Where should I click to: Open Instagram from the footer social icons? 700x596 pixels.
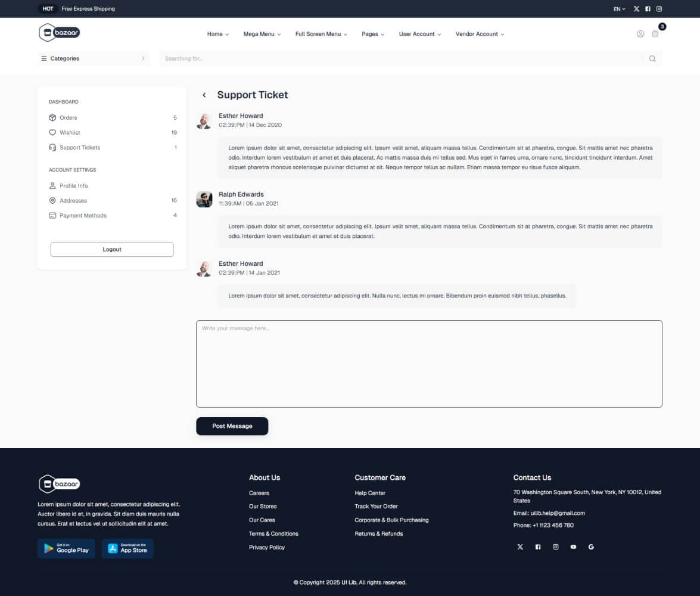[x=555, y=547]
